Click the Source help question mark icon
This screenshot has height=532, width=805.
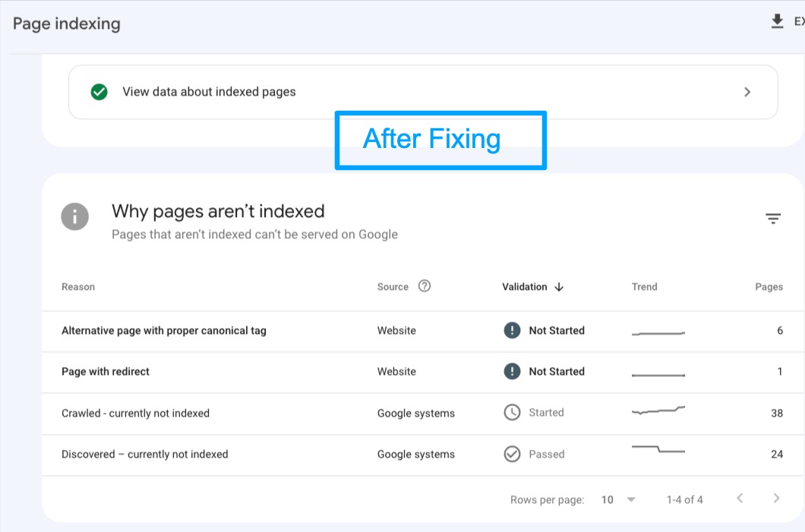425,286
